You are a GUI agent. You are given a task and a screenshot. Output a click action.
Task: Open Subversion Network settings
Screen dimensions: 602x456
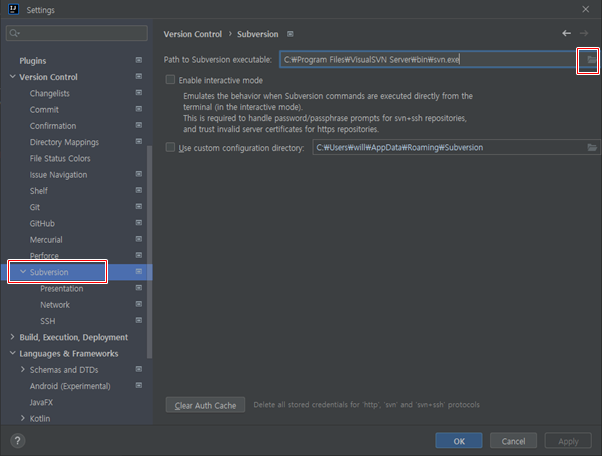pos(55,305)
